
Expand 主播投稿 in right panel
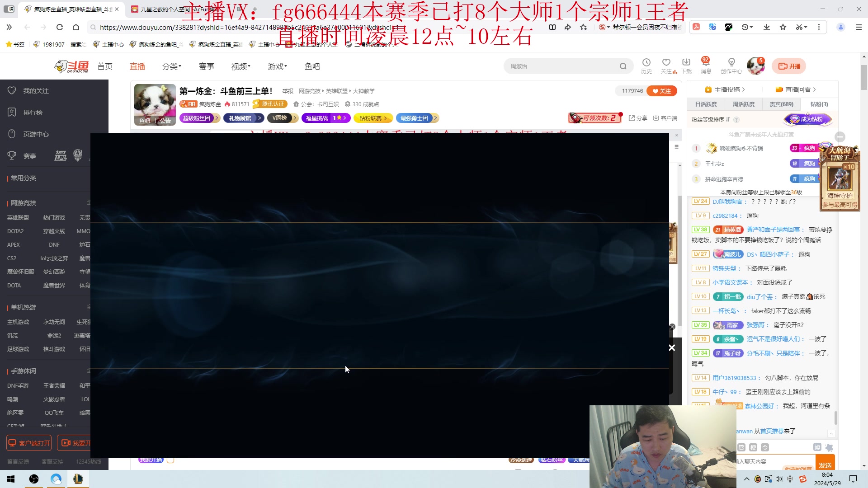725,89
